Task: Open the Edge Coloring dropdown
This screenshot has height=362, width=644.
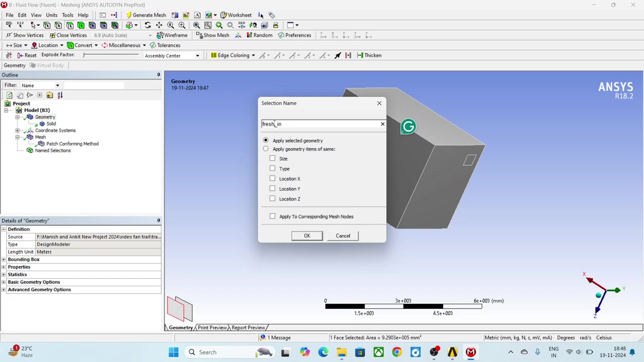Action: (x=233, y=55)
